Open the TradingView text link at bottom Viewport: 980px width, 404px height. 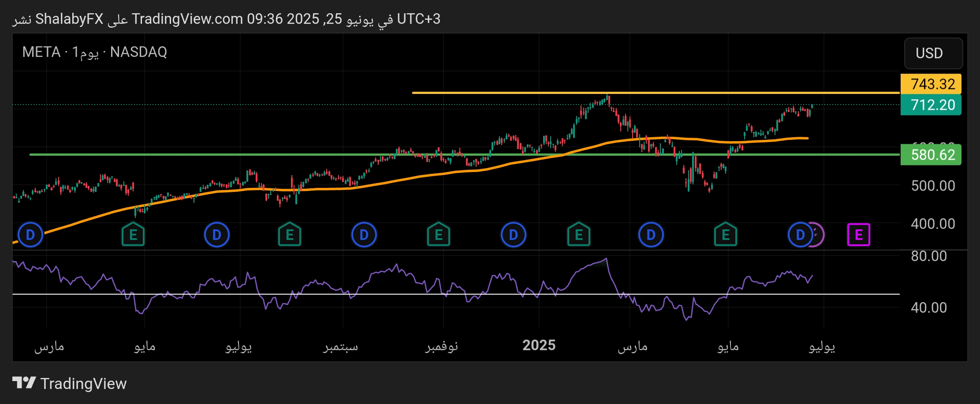coord(83,383)
